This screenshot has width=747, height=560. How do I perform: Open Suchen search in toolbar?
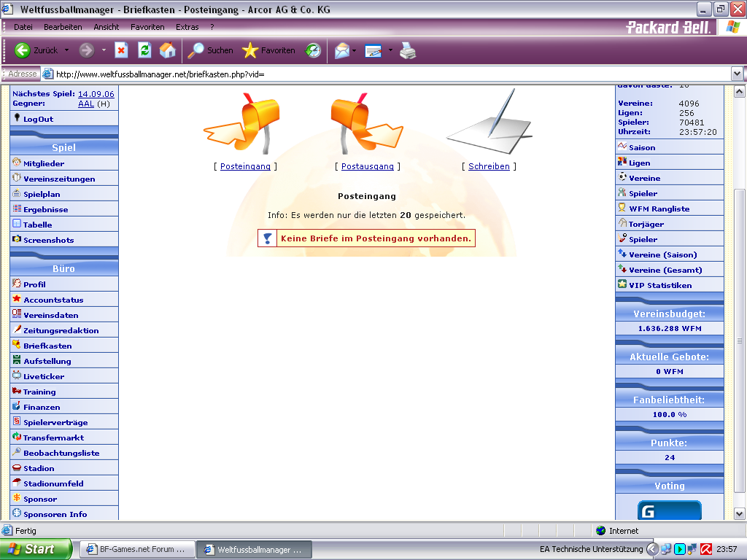pos(210,50)
